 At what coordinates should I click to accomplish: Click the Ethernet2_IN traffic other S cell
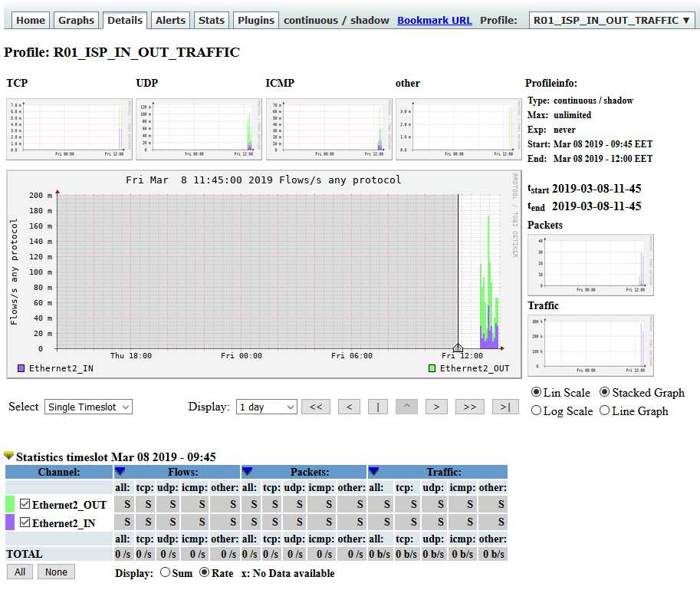point(493,522)
